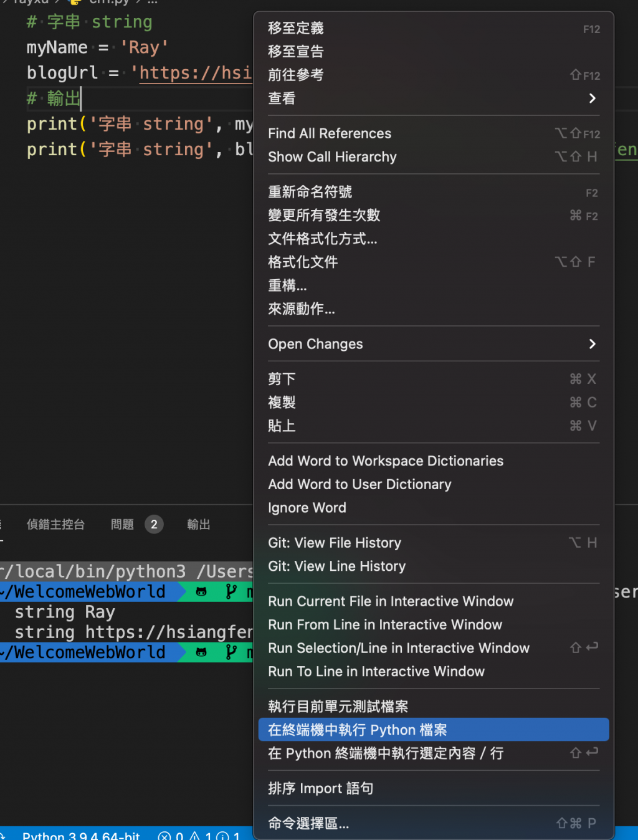Screen dimensions: 638x840
Task: Open Git: View File History
Action: [434, 543]
